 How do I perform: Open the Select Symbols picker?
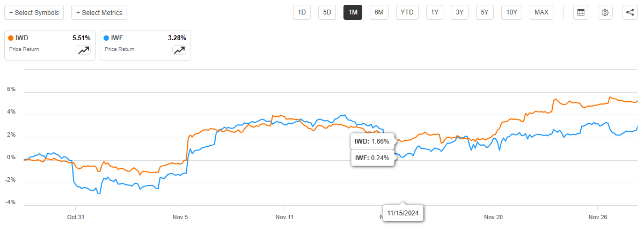34,12
